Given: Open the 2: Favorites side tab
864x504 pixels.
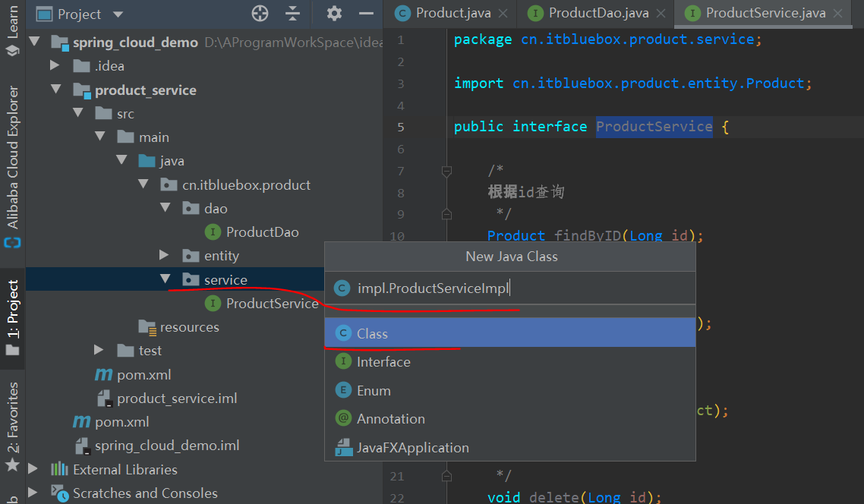Looking at the screenshot, I should (x=12, y=427).
